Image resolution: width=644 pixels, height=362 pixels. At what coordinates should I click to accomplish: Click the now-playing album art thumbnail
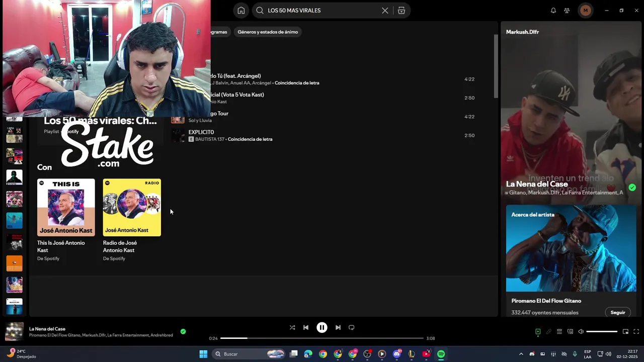tap(14, 332)
